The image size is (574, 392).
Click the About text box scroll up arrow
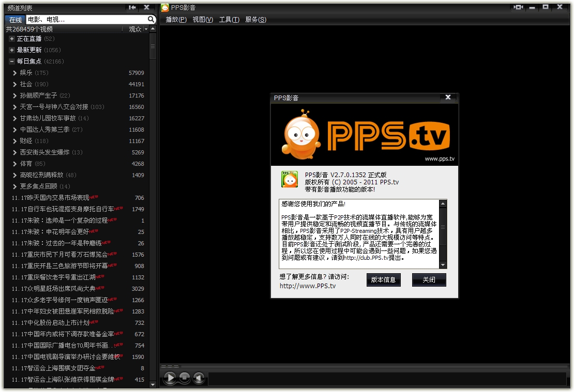443,203
